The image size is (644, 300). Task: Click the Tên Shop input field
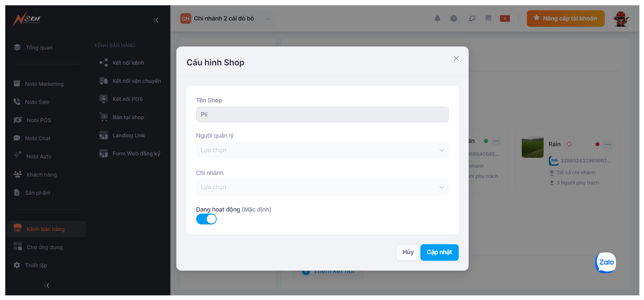click(x=322, y=115)
